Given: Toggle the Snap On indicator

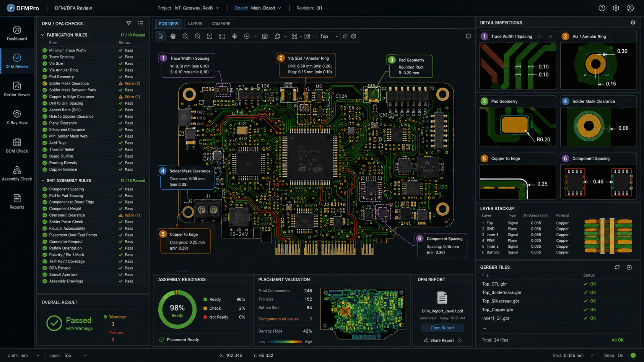Looking at the screenshot, I should pyautogui.click(x=633, y=355).
